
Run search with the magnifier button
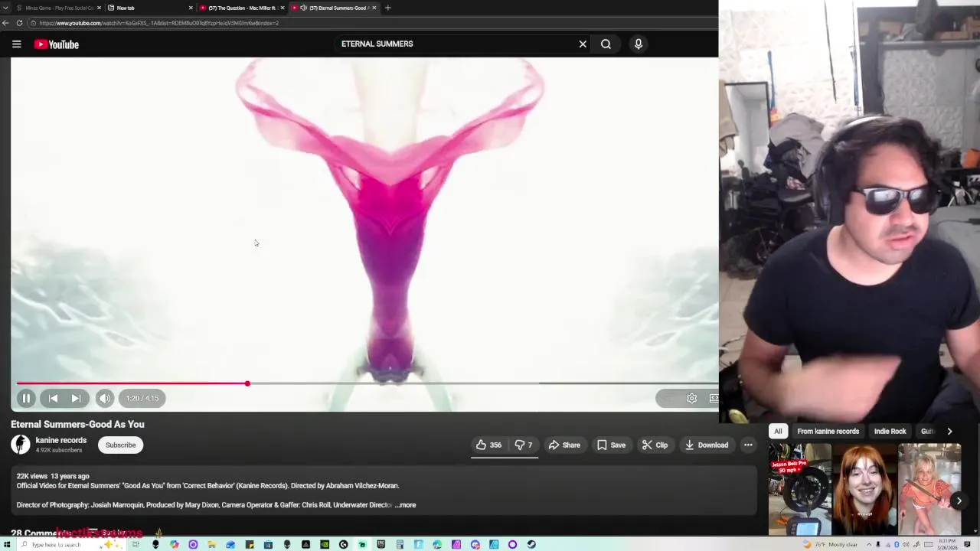point(606,44)
